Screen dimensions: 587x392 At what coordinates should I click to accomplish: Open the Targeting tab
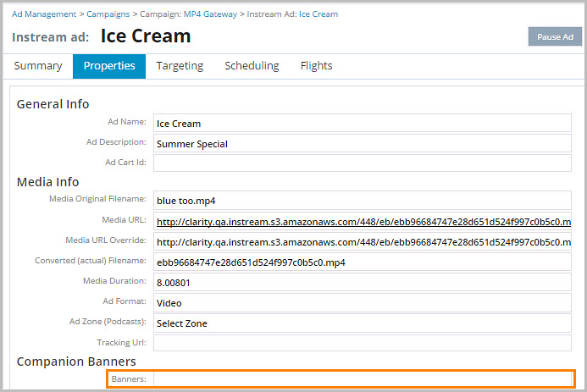180,66
